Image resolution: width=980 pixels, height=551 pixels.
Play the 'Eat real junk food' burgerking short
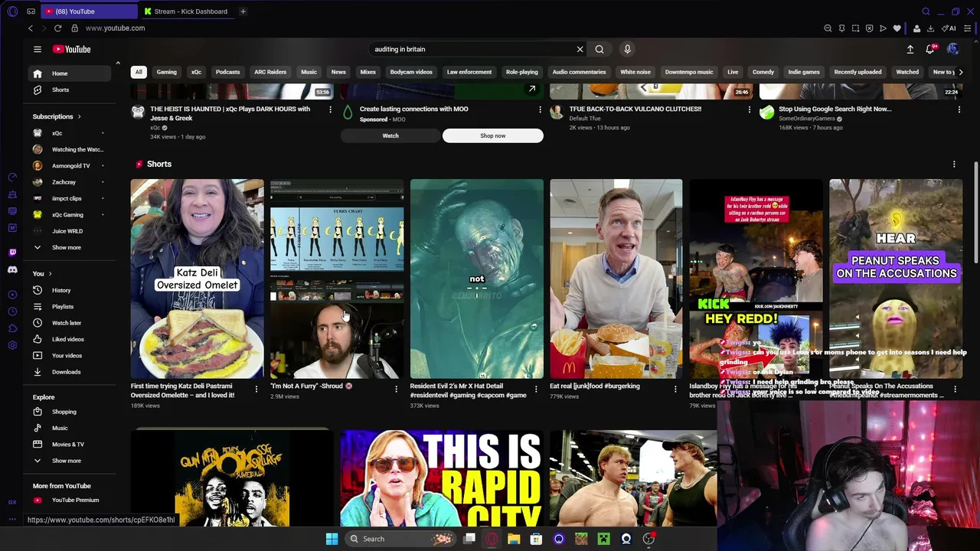click(x=616, y=279)
